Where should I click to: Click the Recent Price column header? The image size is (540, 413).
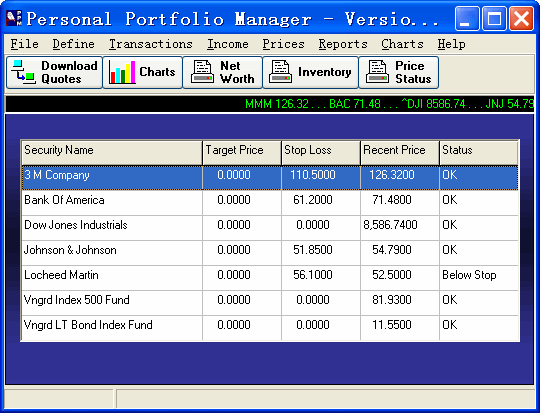(x=400, y=153)
